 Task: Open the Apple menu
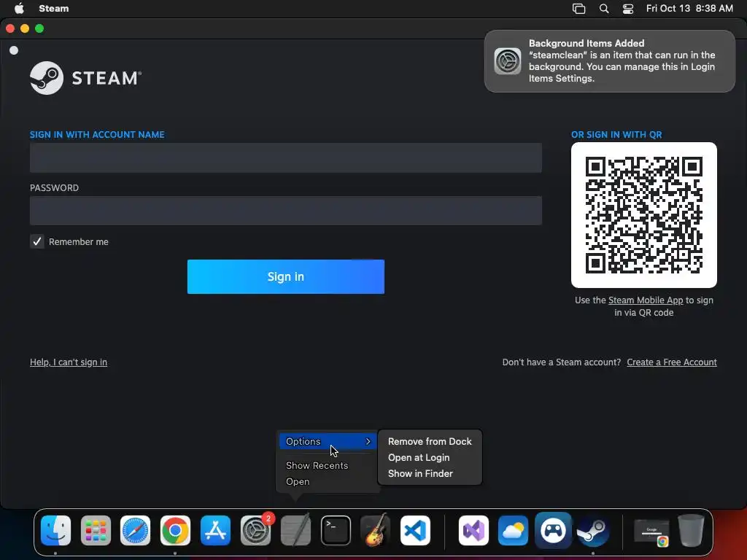click(19, 8)
